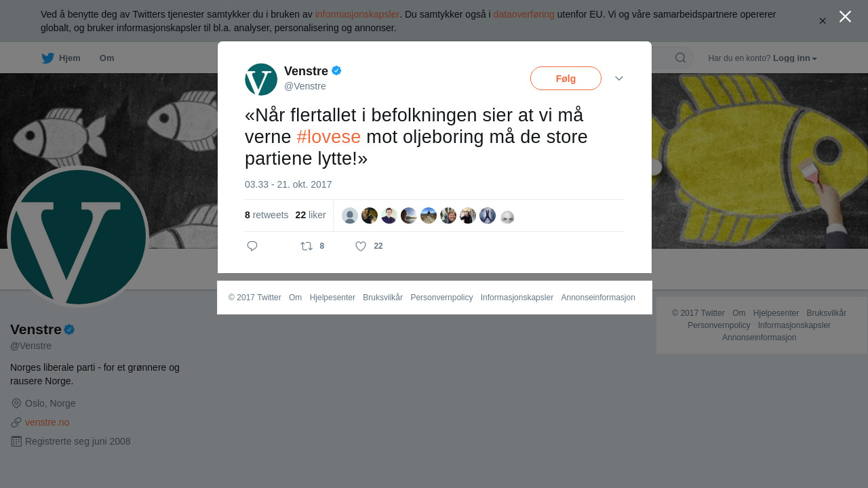Click the verified badge next to Venstre

(336, 70)
